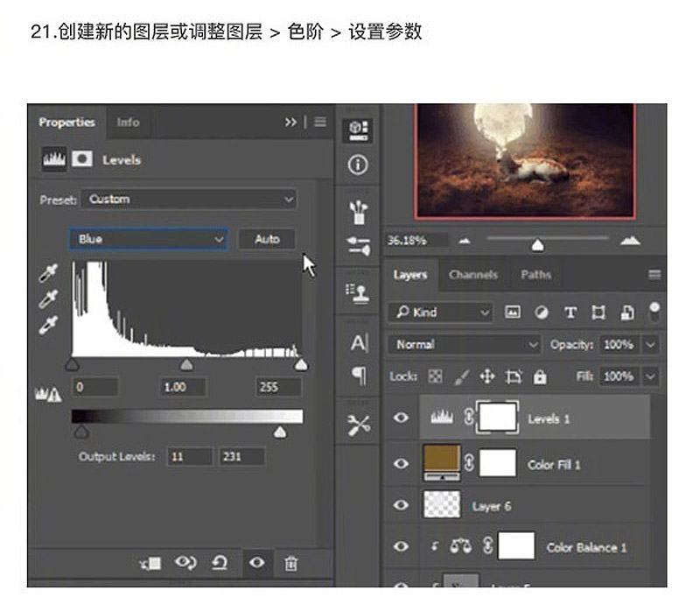The width and height of the screenshot is (700, 597).
Task: Click the input midtone gray slider handle
Action: [x=186, y=365]
